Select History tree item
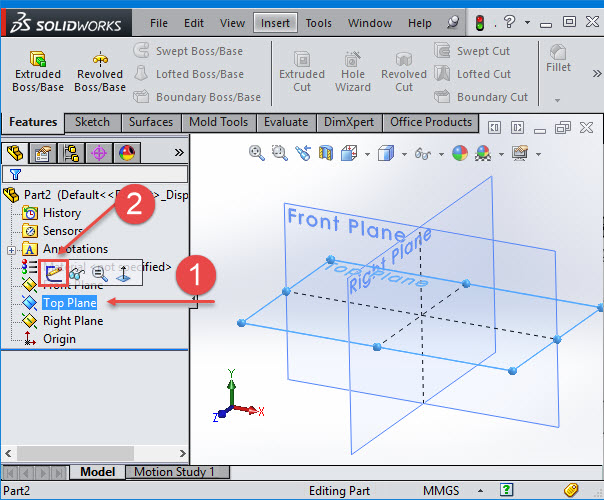Viewport: 604px width, 500px height. click(x=52, y=213)
